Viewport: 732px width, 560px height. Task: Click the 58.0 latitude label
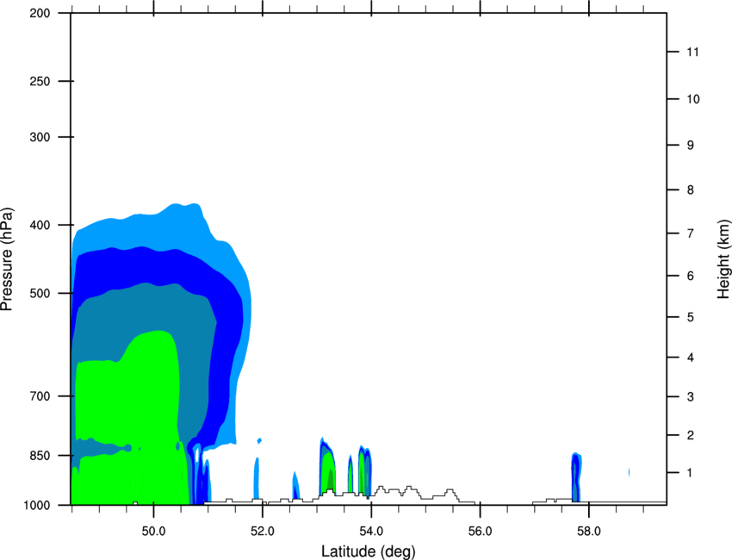(x=589, y=531)
